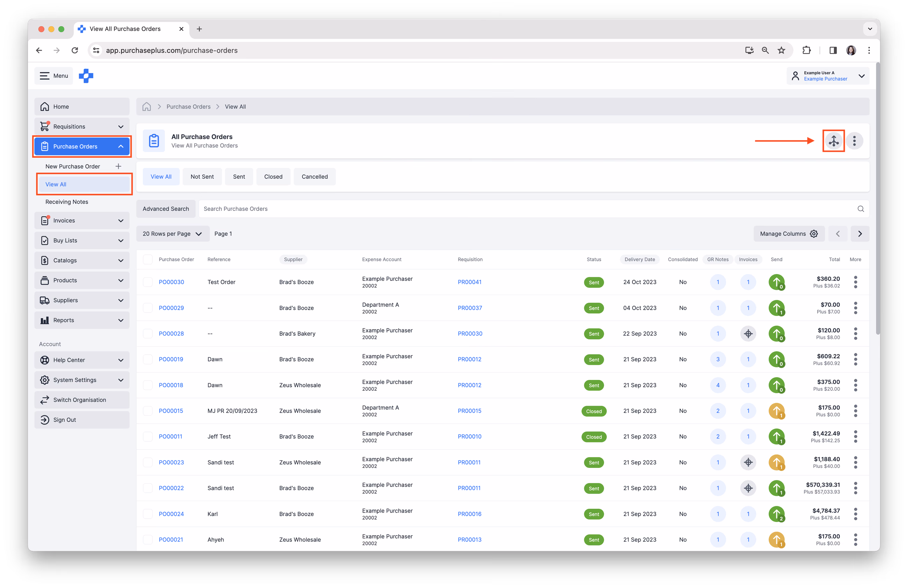
Task: Go to the next page arrow
Action: click(860, 234)
